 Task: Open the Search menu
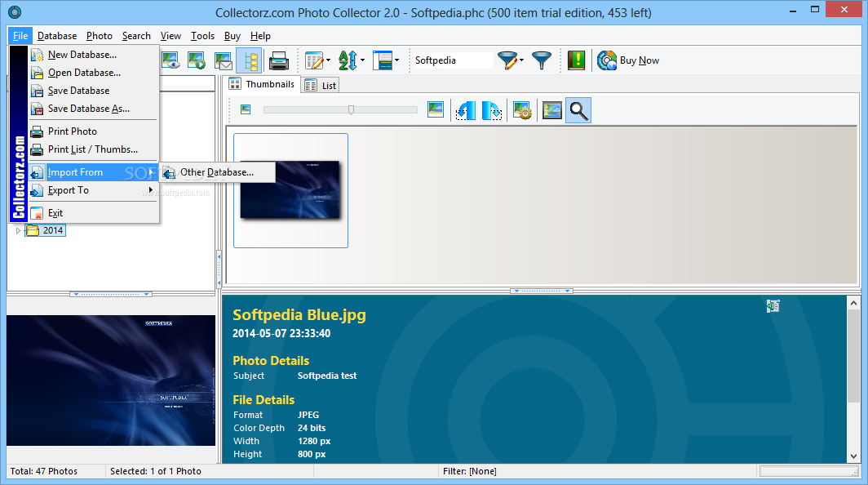(x=136, y=36)
